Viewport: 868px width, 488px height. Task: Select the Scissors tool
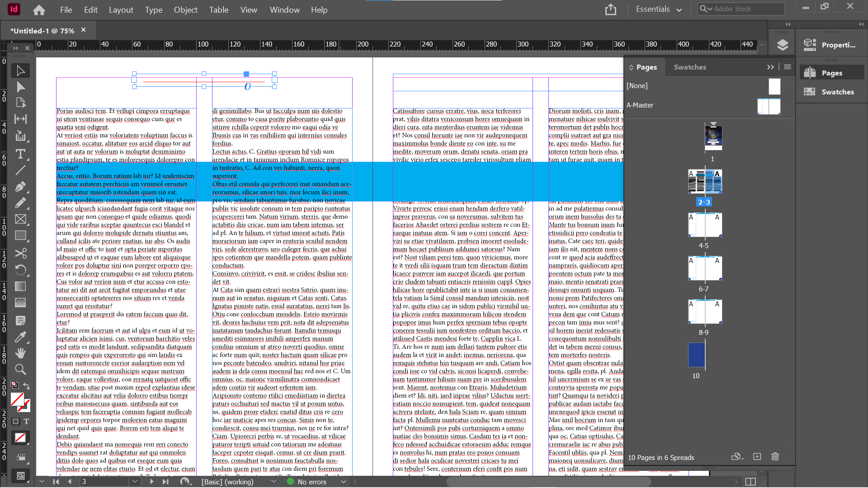click(21, 253)
